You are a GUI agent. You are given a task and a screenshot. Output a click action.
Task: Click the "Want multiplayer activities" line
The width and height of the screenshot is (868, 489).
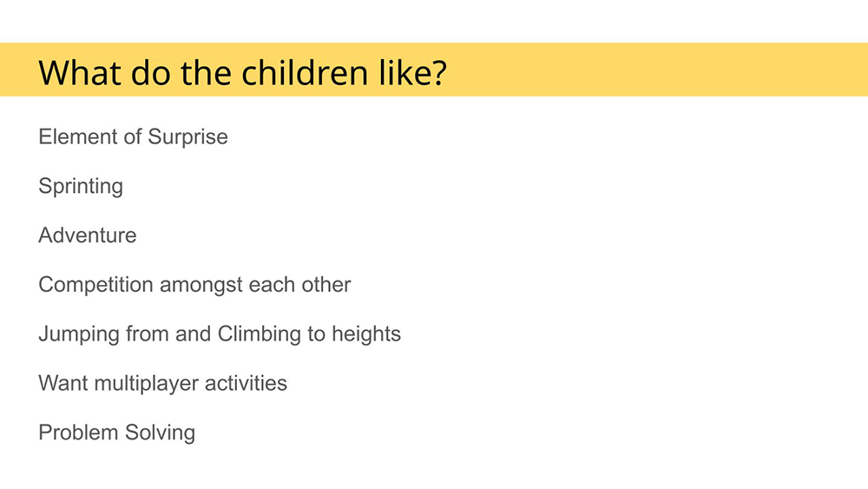tap(162, 383)
